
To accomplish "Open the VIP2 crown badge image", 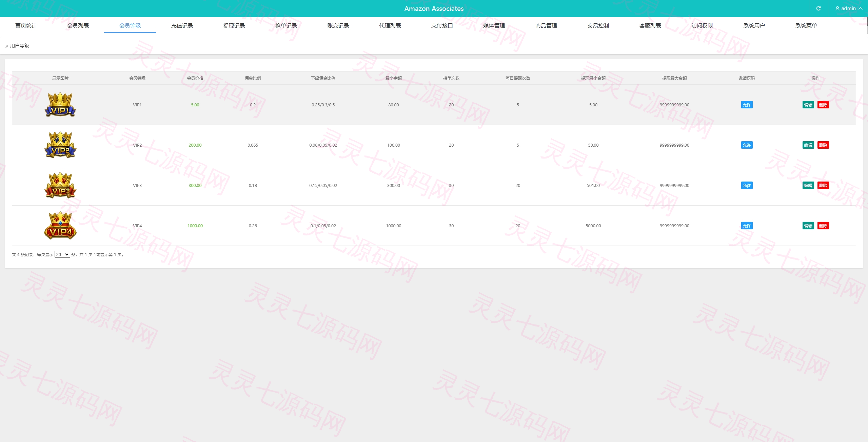I will [x=60, y=145].
